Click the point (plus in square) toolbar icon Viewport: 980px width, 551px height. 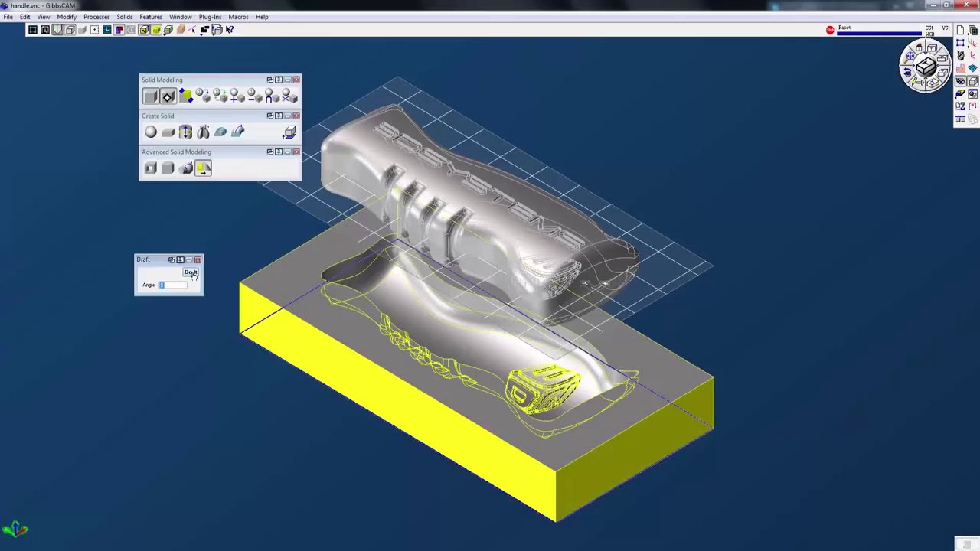[x=95, y=30]
